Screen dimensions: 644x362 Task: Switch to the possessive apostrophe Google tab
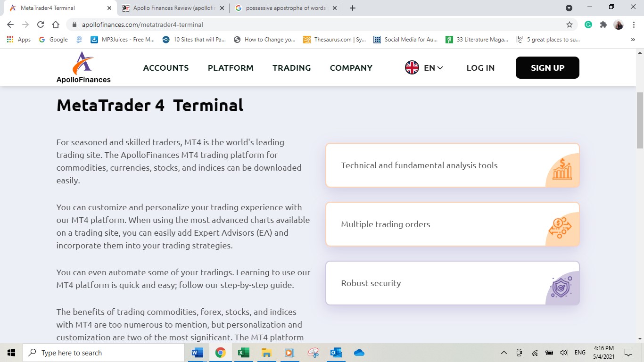coord(286,8)
